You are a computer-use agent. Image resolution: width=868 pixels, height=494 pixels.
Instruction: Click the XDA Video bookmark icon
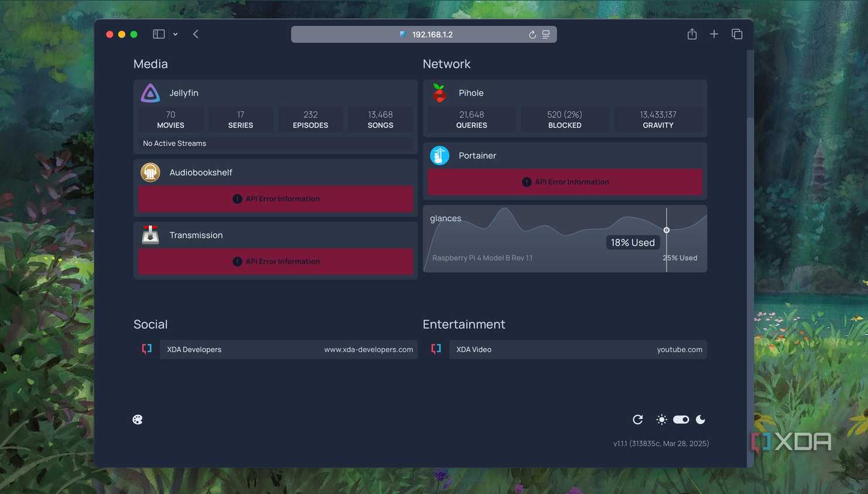436,349
